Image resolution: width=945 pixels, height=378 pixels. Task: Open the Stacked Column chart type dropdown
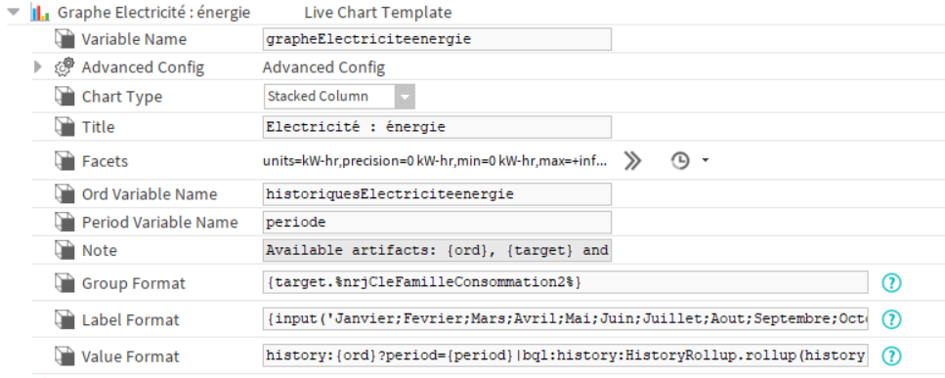(339, 96)
